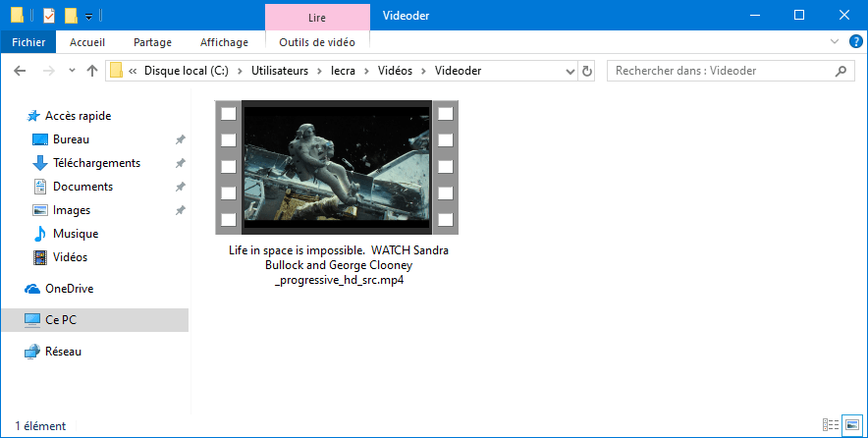Click the Lire contextual tab header

317,17
